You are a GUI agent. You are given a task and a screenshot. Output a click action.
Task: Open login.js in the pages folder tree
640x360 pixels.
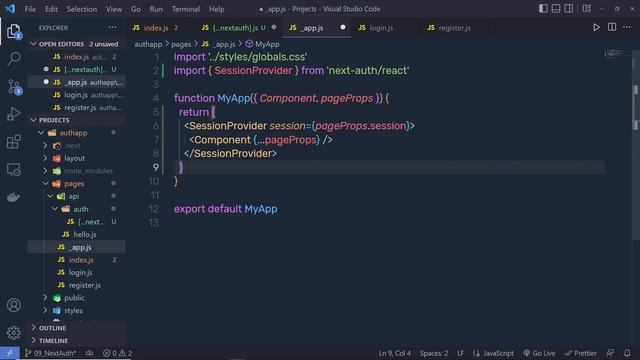point(80,272)
